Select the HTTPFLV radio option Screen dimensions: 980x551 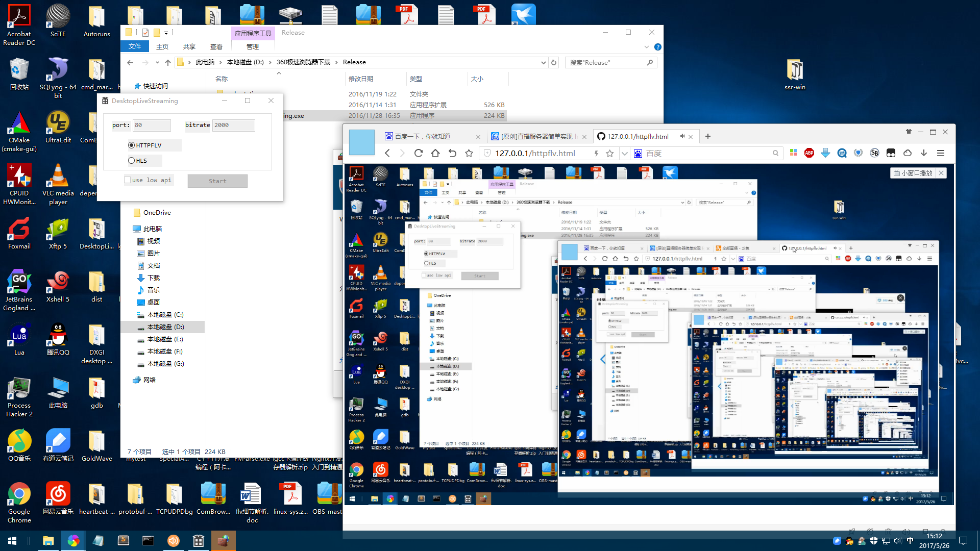tap(132, 145)
